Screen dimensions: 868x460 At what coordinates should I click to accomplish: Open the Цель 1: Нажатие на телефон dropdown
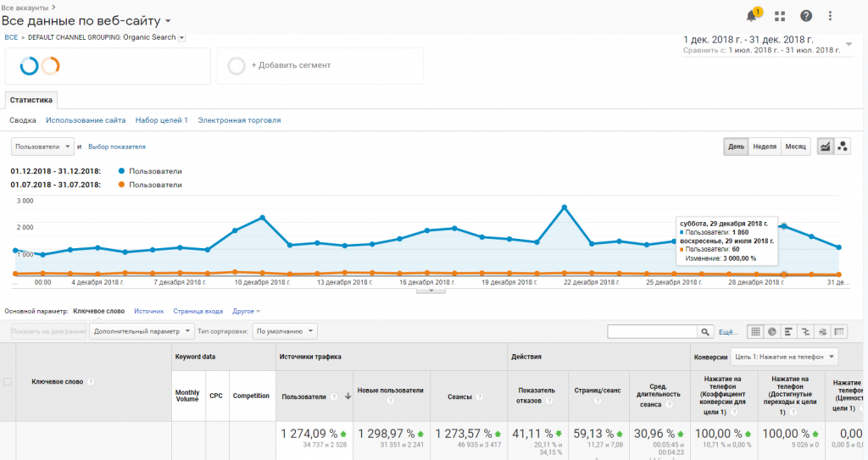(x=786, y=357)
